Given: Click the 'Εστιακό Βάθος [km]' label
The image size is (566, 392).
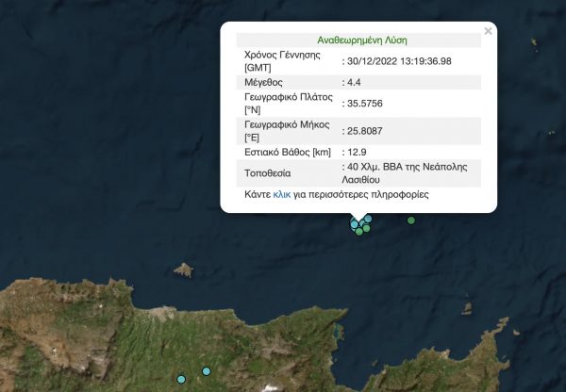Looking at the screenshot, I should coord(286,151).
